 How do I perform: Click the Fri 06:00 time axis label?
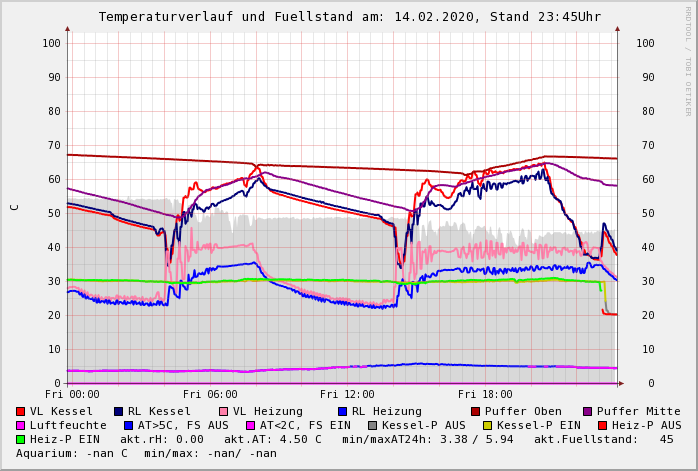(x=210, y=394)
